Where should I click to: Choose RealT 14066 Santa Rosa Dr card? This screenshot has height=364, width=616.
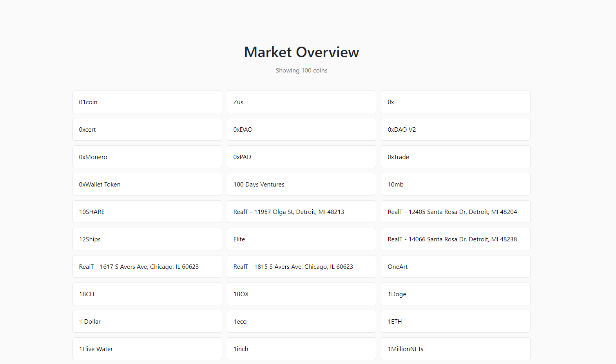coord(456,239)
